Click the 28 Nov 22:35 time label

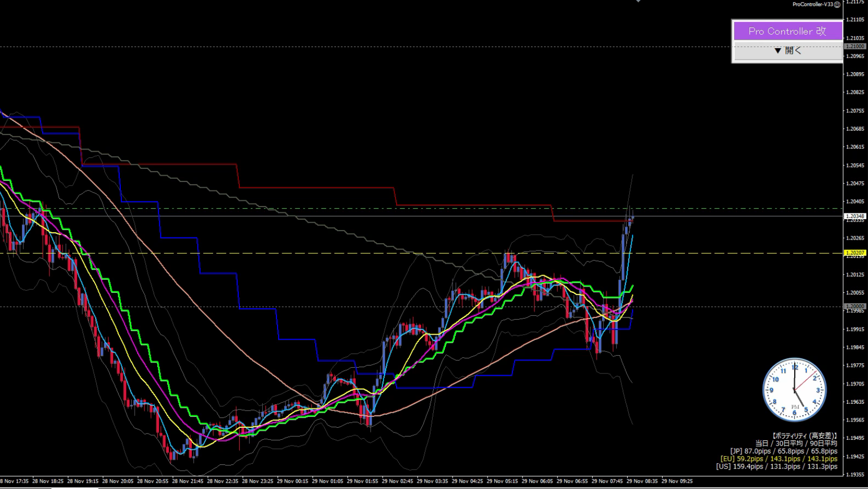tap(223, 481)
